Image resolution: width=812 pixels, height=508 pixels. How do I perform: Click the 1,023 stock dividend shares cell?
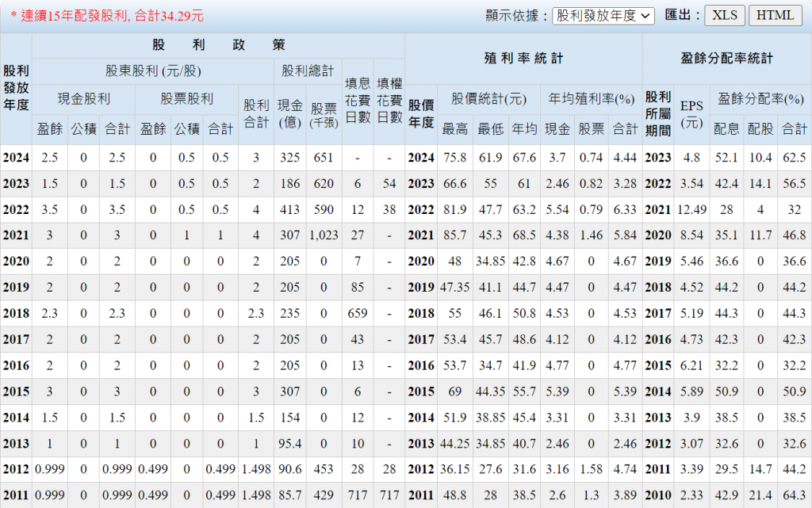(x=324, y=235)
